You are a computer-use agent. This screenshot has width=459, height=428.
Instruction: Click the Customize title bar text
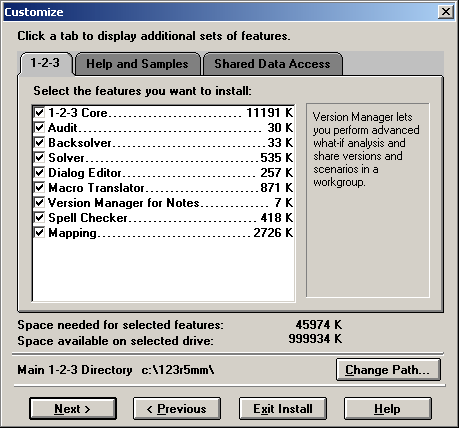tap(34, 12)
